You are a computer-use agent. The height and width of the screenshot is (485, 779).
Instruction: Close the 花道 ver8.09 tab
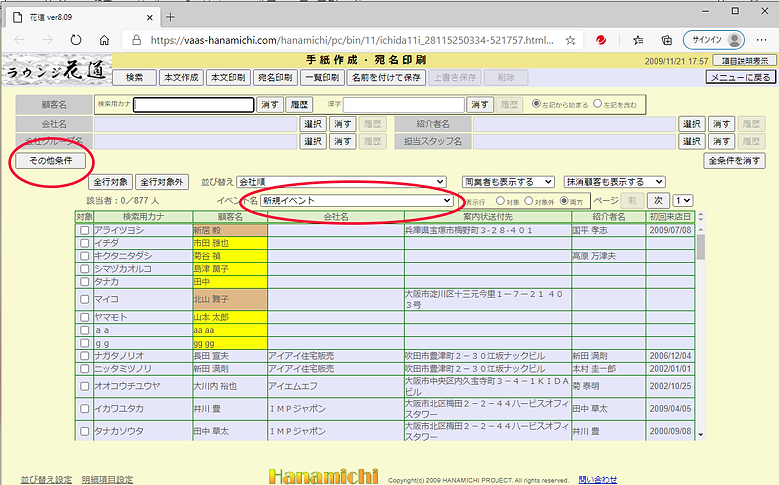tap(150, 17)
